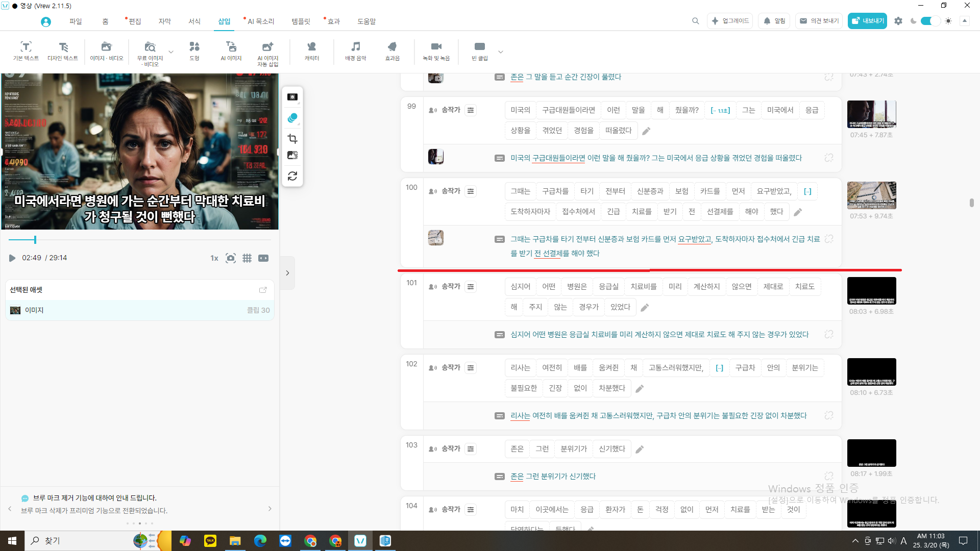Open the 자막 menu tab
This screenshot has width=980, height=551.
click(164, 21)
